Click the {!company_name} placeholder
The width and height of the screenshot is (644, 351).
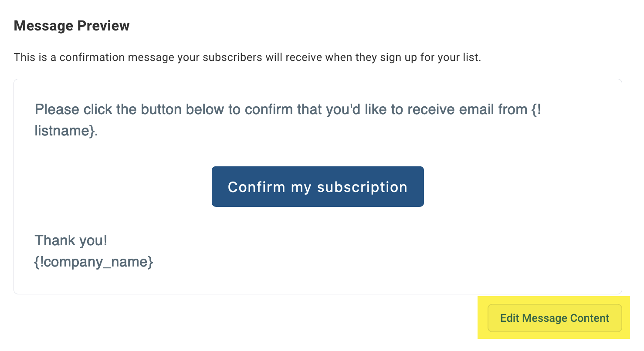coord(94,262)
